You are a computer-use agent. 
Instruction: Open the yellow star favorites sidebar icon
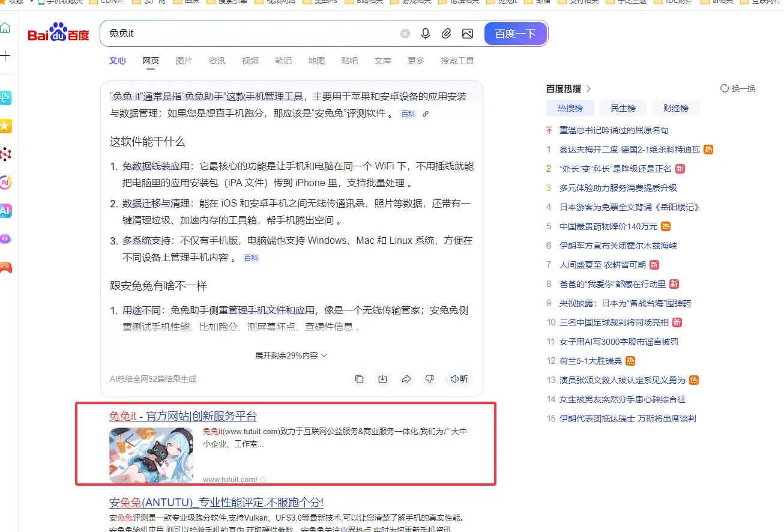pyautogui.click(x=5, y=126)
